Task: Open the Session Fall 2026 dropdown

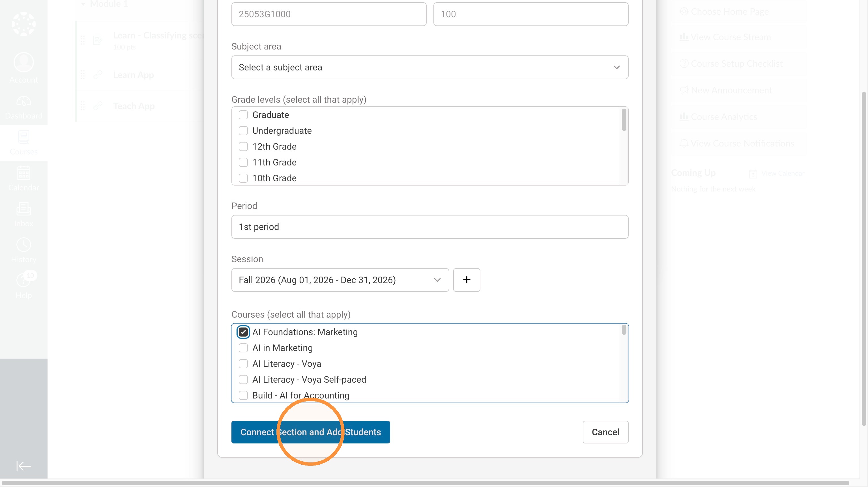Action: (340, 280)
